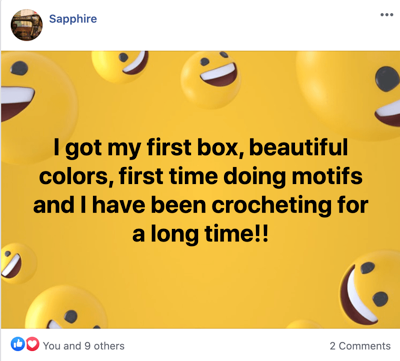Click the partial emoji peeking at bottom edge
Viewport: 400px width, 361px height.
(303, 324)
